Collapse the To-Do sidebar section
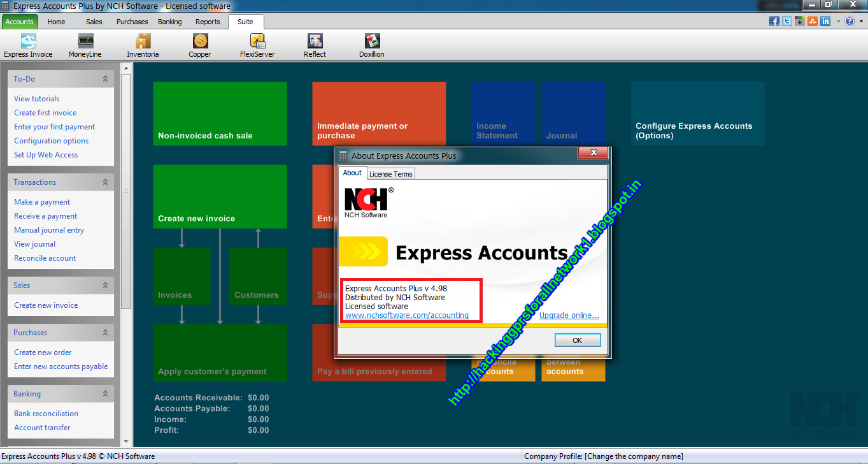The image size is (868, 464). click(105, 79)
